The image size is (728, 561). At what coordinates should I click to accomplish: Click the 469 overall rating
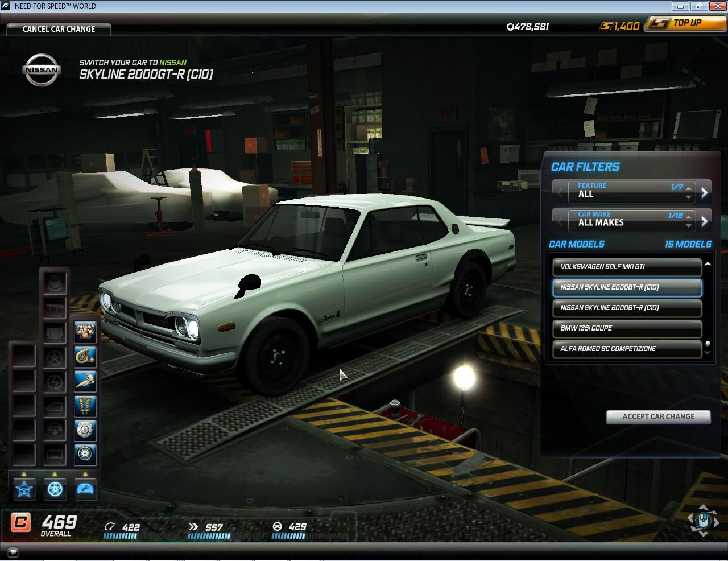(x=59, y=522)
